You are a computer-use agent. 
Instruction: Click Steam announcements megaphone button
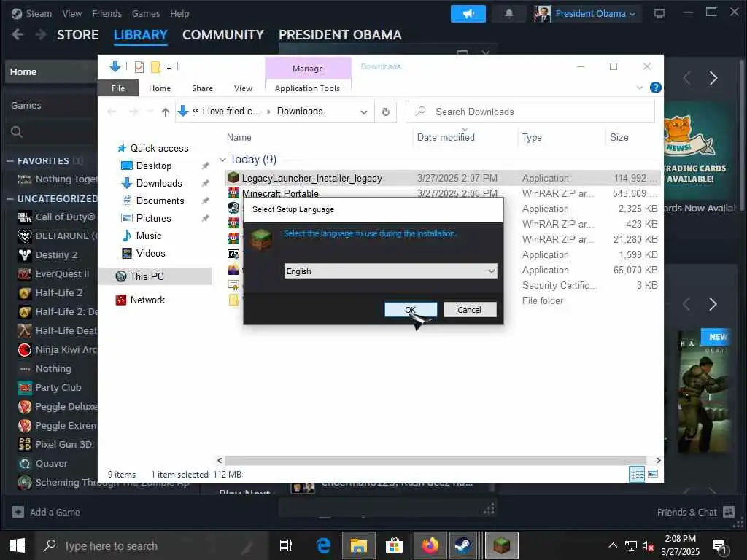point(468,14)
